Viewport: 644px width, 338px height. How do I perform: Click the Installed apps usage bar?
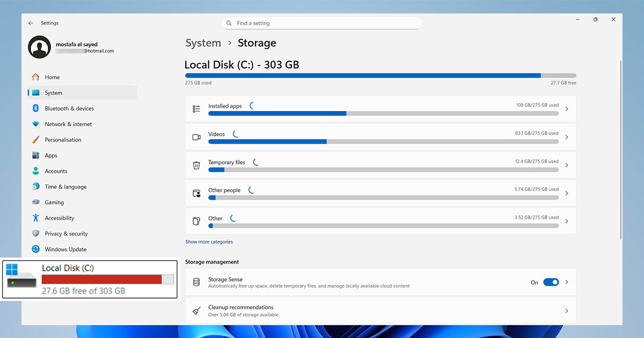click(383, 113)
